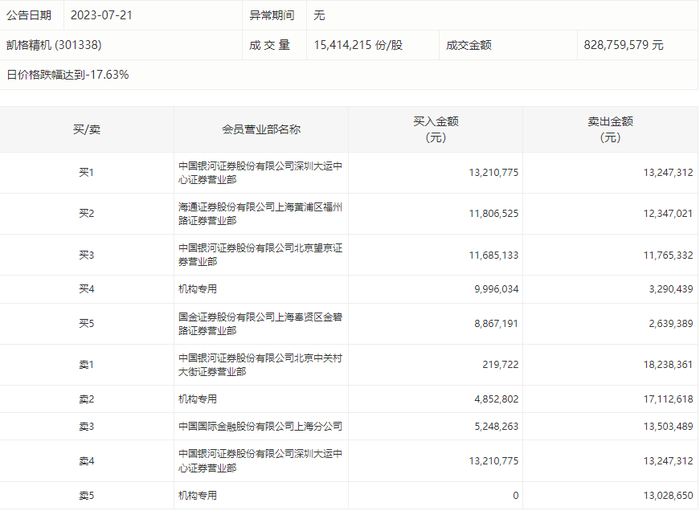Image resolution: width=700 pixels, height=511 pixels.
Task: Select sell amount 2,639,389
Action: [x=671, y=323]
